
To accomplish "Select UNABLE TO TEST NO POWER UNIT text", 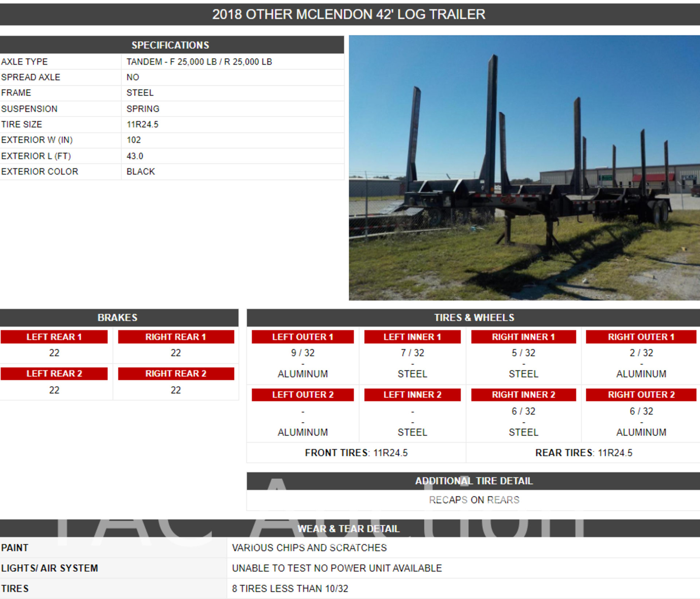I will [x=337, y=568].
